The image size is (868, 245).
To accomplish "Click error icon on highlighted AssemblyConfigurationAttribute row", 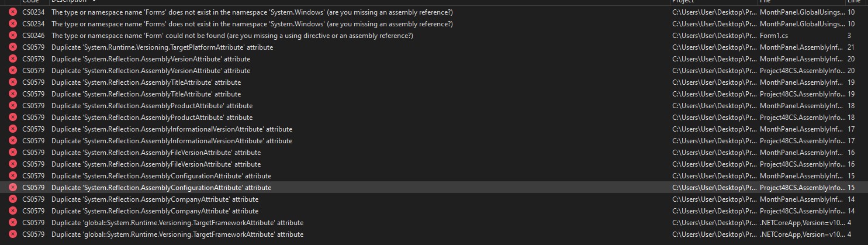I will pos(13,188).
